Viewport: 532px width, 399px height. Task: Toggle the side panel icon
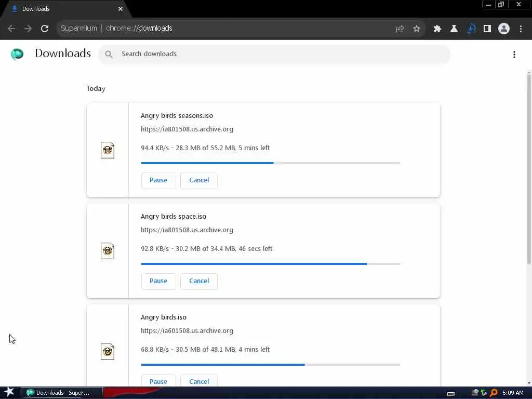487,29
